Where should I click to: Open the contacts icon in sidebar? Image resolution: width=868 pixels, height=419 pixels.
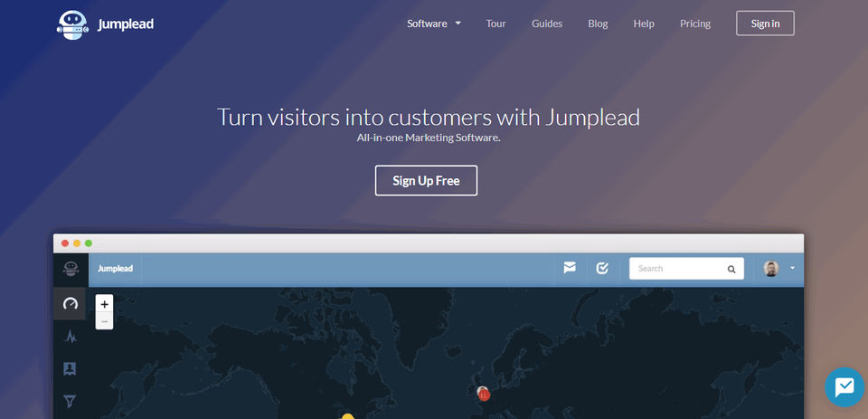[70, 368]
